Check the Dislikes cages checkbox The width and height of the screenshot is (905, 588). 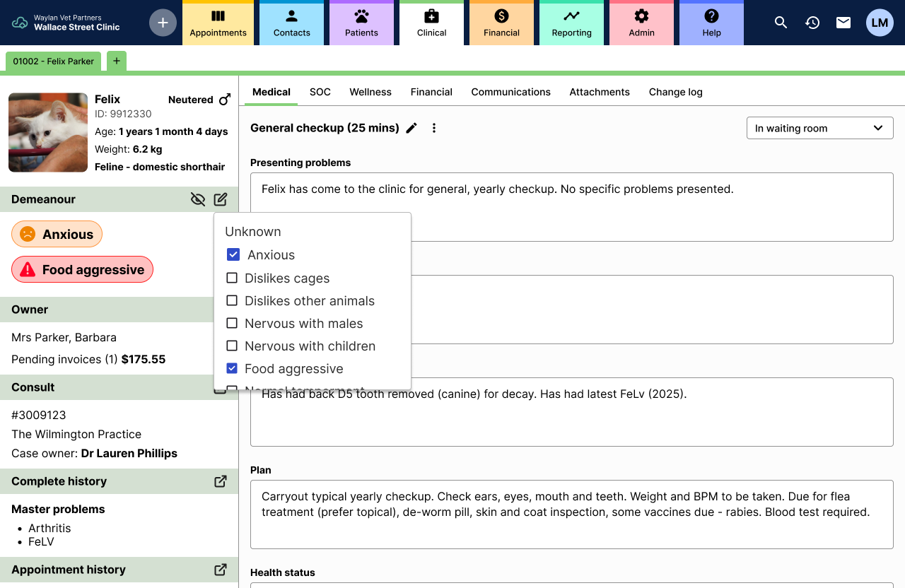[x=232, y=278]
